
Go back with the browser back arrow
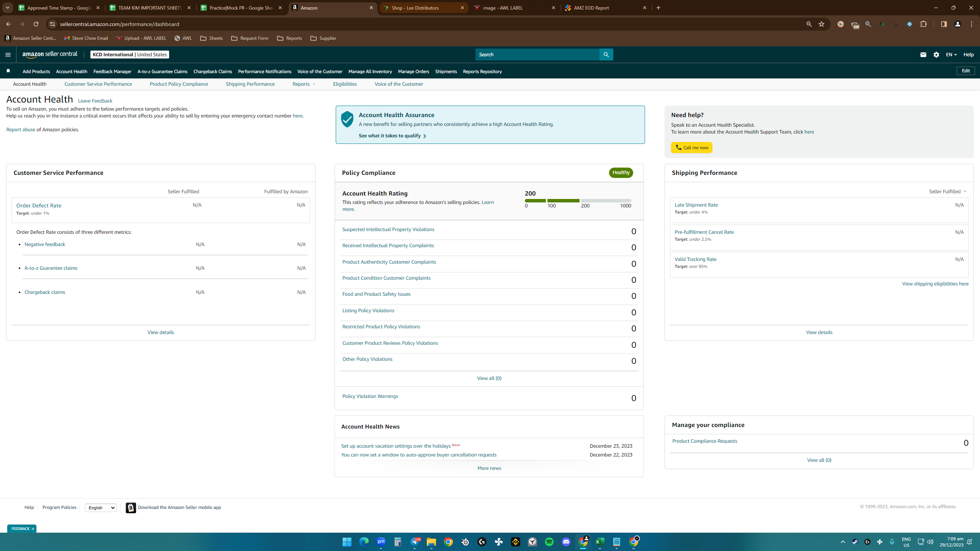pyautogui.click(x=8, y=24)
